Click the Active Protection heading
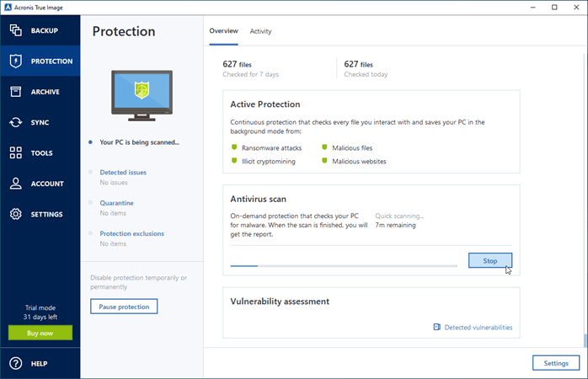Screen dimensions: 588x379 pyautogui.click(x=265, y=104)
